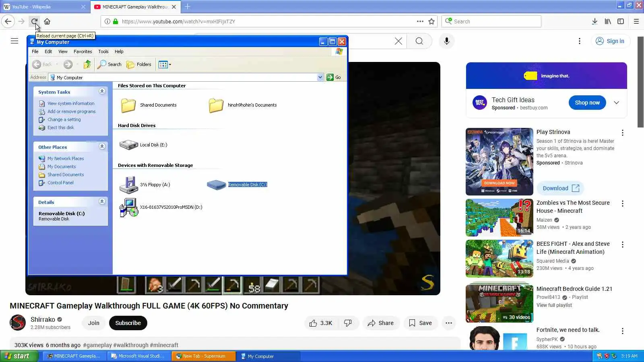Click the Go button beside address bar

click(334, 77)
